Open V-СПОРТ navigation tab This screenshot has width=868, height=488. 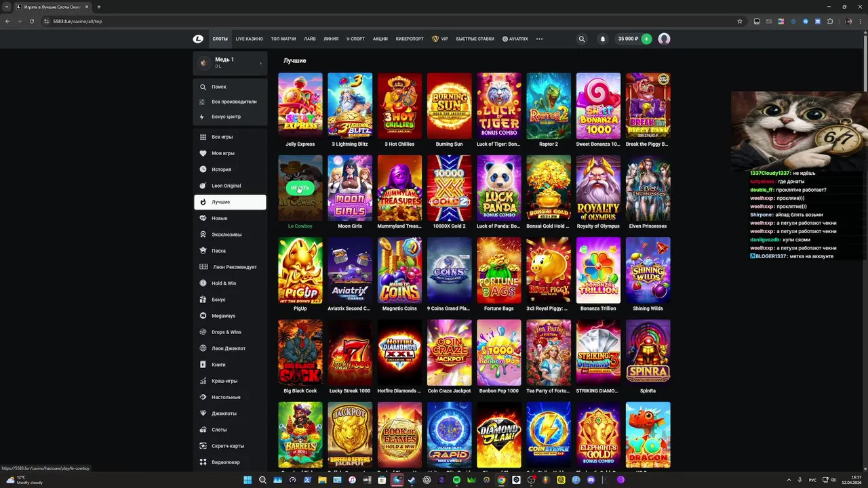[355, 39]
